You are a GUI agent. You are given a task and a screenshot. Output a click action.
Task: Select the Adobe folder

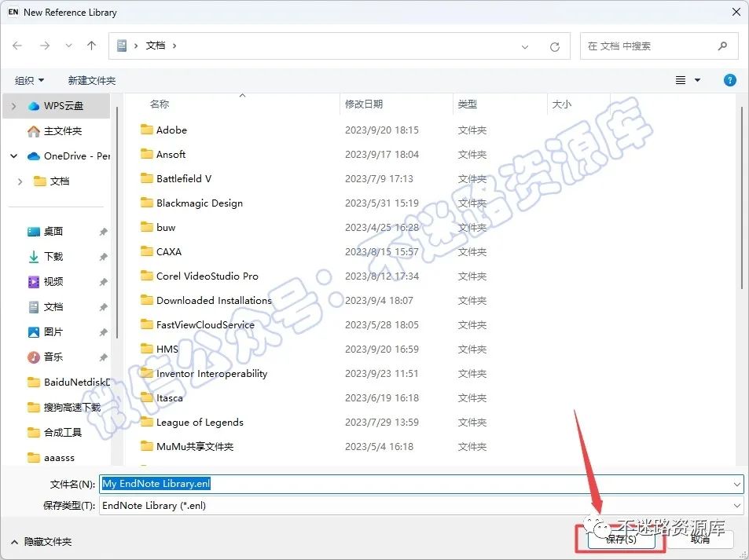coord(163,130)
